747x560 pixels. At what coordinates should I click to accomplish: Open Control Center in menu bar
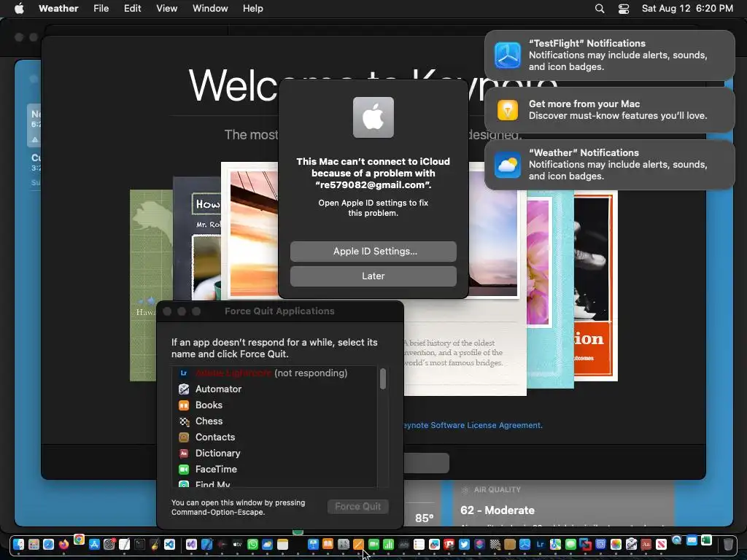624,9
